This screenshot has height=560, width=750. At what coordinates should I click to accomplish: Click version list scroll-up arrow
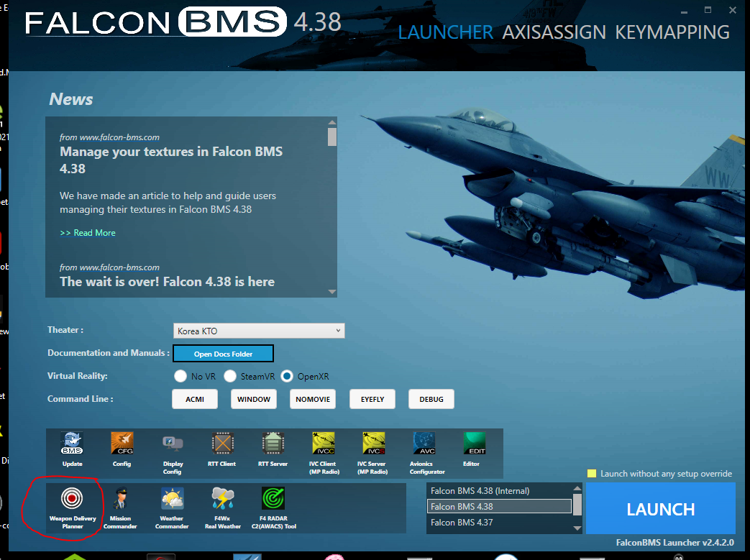click(577, 488)
